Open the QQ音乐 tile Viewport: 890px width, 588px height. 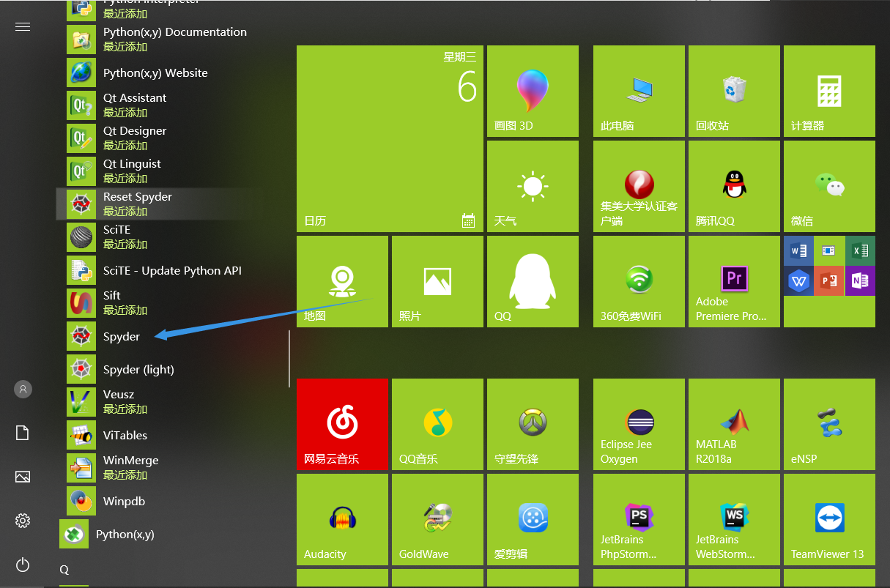(437, 424)
